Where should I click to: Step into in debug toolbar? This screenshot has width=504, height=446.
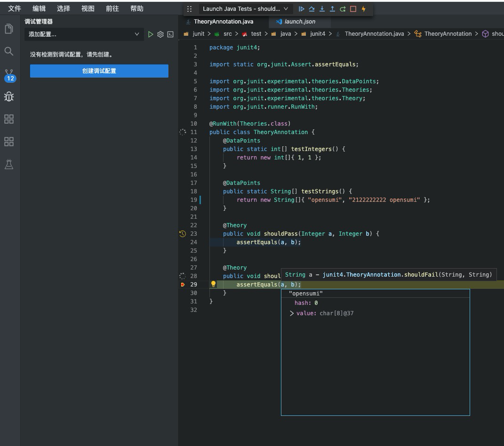pyautogui.click(x=322, y=9)
